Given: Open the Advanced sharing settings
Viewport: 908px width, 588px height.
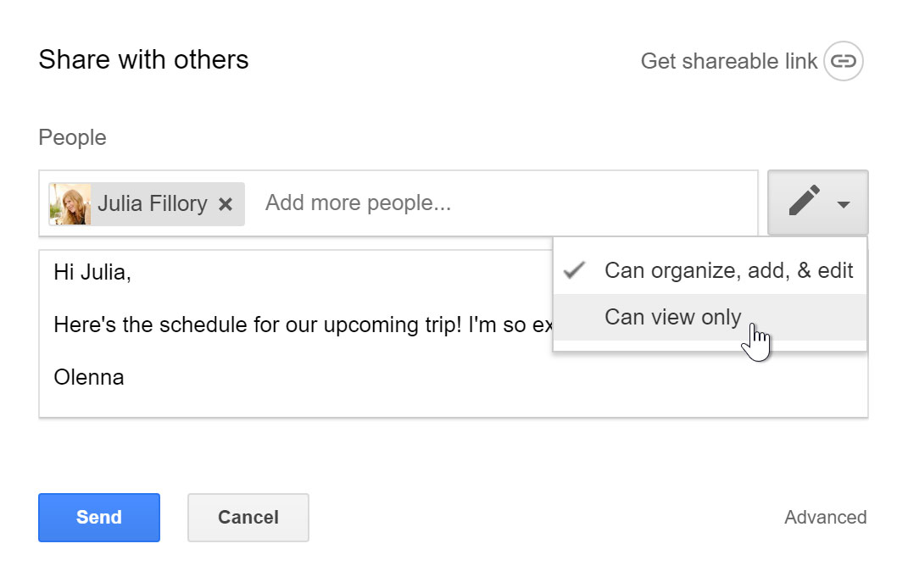Looking at the screenshot, I should [x=825, y=517].
